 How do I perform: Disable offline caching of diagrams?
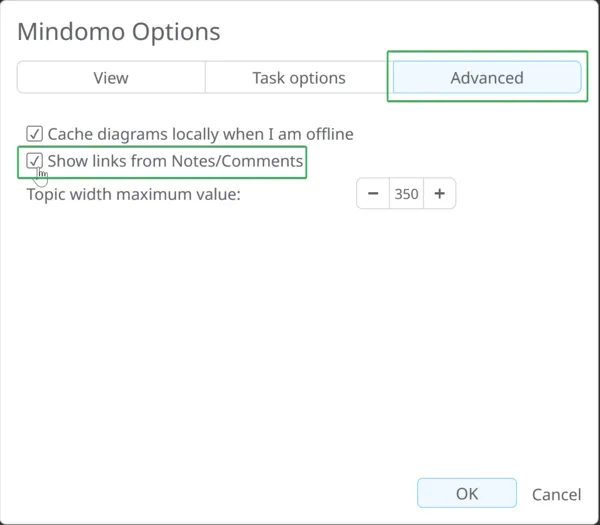pos(34,134)
